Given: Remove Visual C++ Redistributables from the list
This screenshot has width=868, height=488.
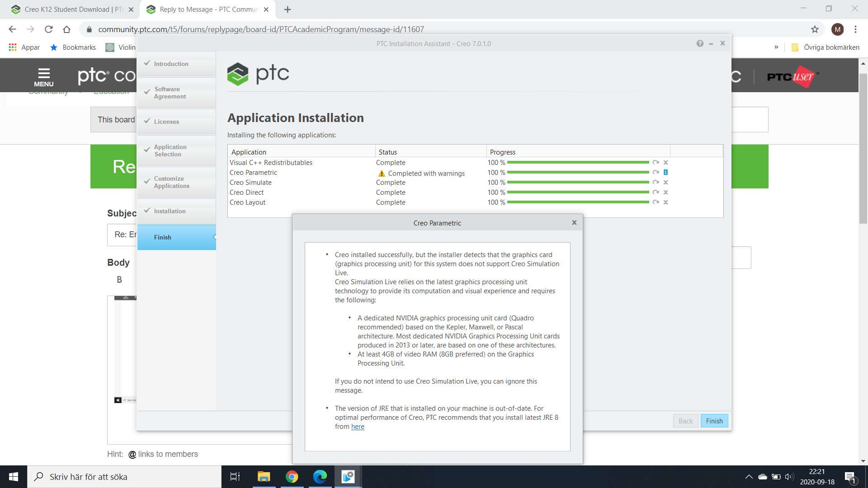Looking at the screenshot, I should click(x=666, y=162).
